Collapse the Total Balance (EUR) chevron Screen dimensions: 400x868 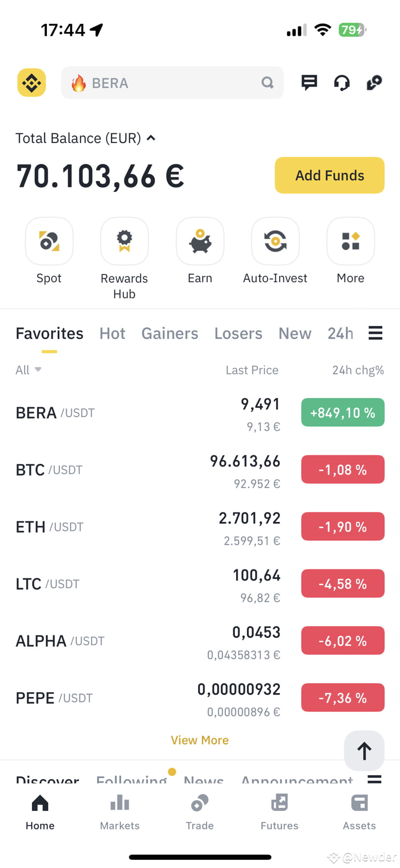tap(151, 138)
